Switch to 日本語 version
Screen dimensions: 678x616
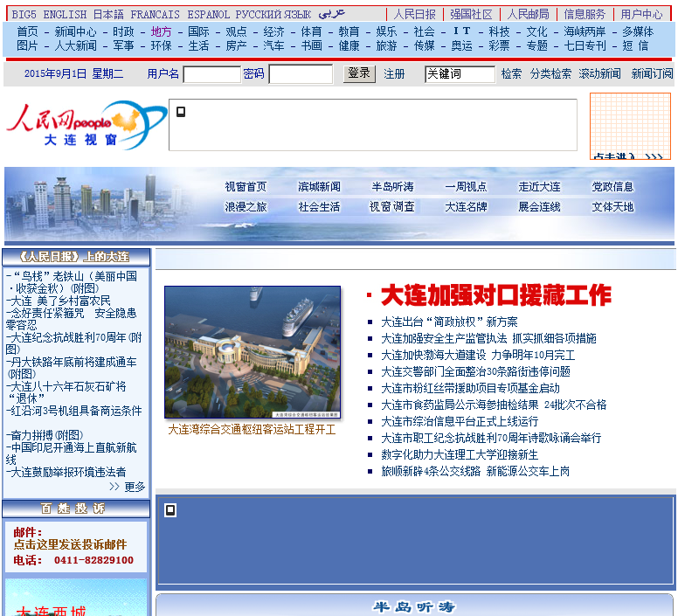[108, 14]
